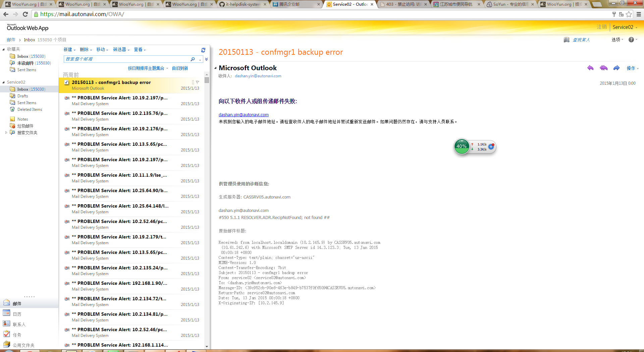Open Drafts folder
Screen dimensions: 644x352
coord(22,96)
